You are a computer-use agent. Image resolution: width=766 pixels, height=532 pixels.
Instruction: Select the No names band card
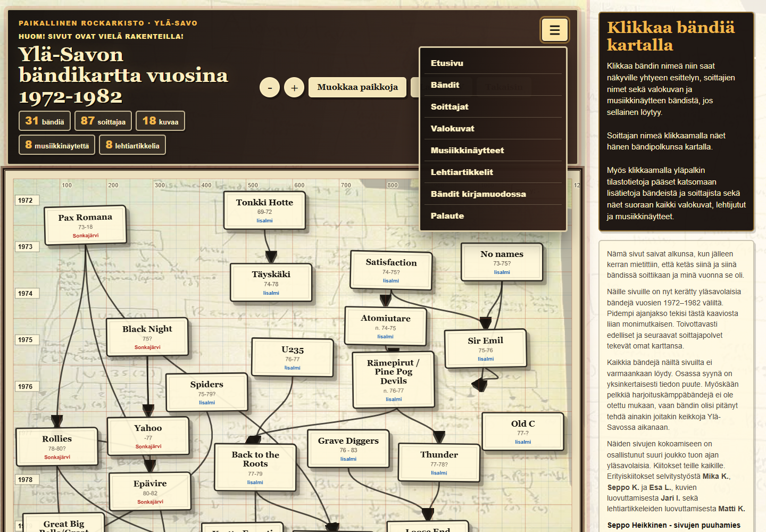502,262
